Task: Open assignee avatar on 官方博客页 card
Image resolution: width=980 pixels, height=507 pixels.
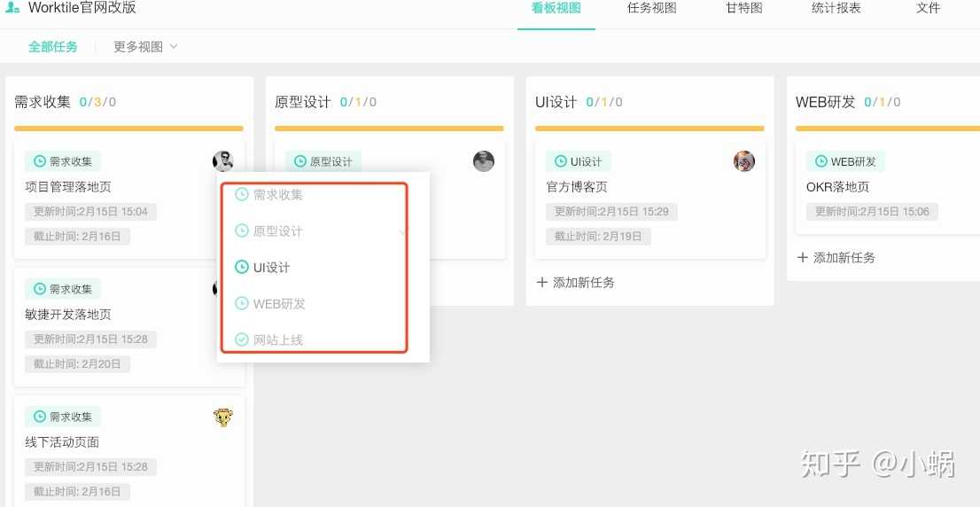Action: pos(743,161)
